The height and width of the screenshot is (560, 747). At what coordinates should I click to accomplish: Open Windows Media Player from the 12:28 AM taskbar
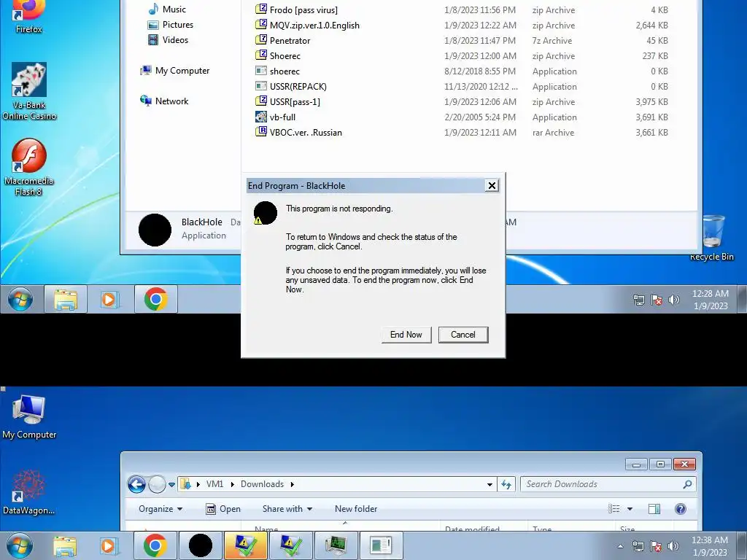pyautogui.click(x=109, y=300)
